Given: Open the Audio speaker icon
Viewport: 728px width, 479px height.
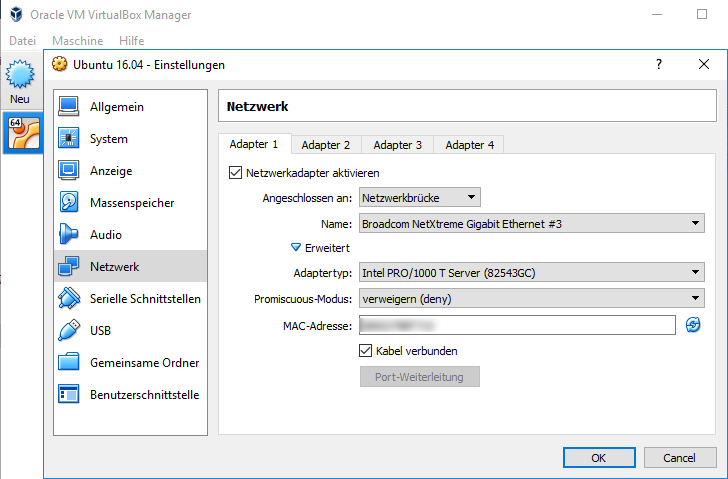Looking at the screenshot, I should (x=69, y=234).
